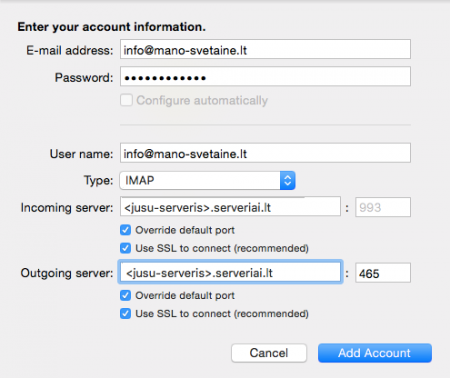This screenshot has width=450, height=378.
Task: Click the E-mail address input field
Action: tap(265, 49)
